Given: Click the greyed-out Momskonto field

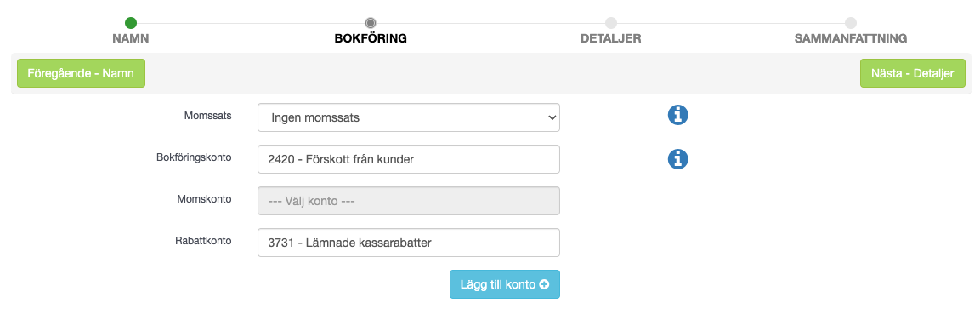Looking at the screenshot, I should [x=409, y=201].
